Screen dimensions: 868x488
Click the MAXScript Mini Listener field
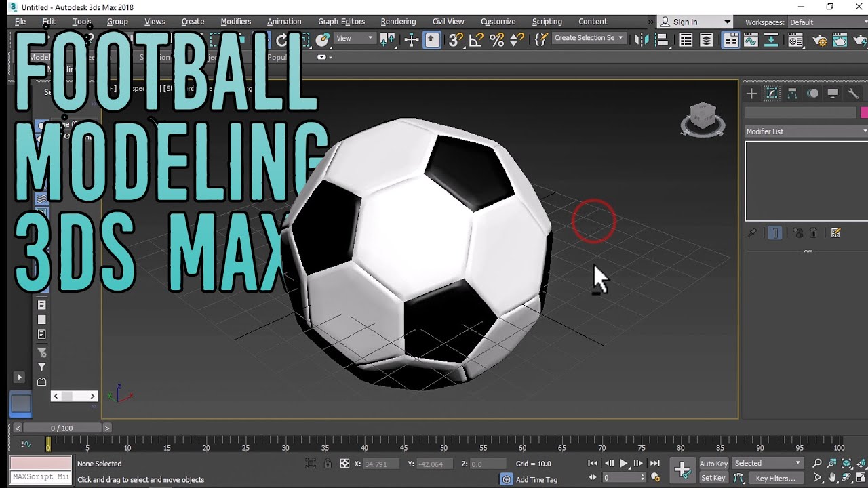(x=40, y=477)
